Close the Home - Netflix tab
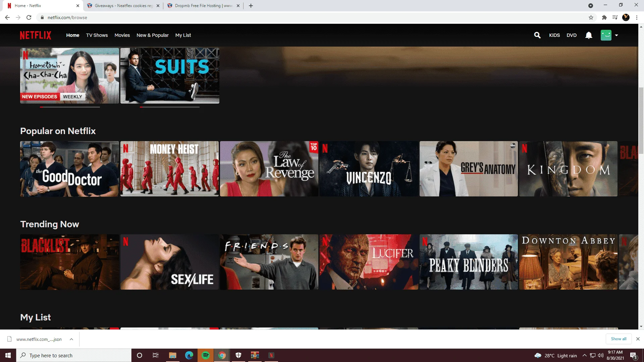This screenshot has height=362, width=644. pyautogui.click(x=78, y=6)
